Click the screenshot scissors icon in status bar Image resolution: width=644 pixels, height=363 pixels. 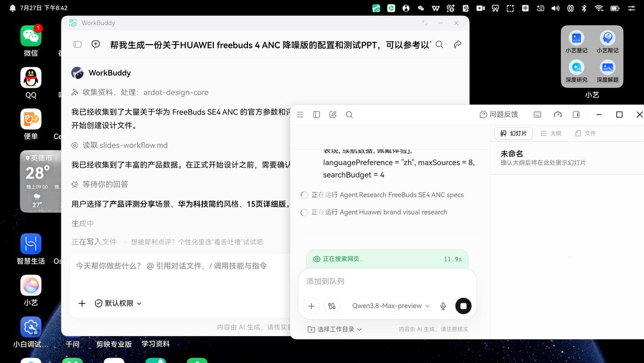point(495,8)
